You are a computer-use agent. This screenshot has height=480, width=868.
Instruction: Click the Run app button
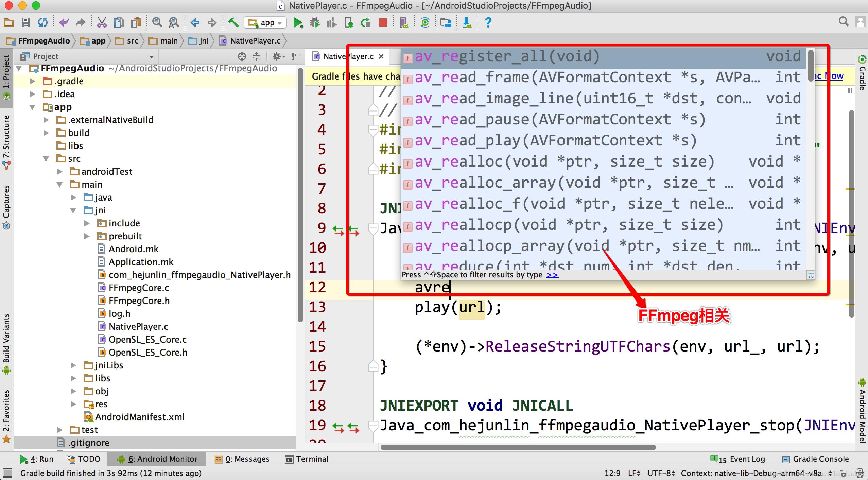pos(297,22)
